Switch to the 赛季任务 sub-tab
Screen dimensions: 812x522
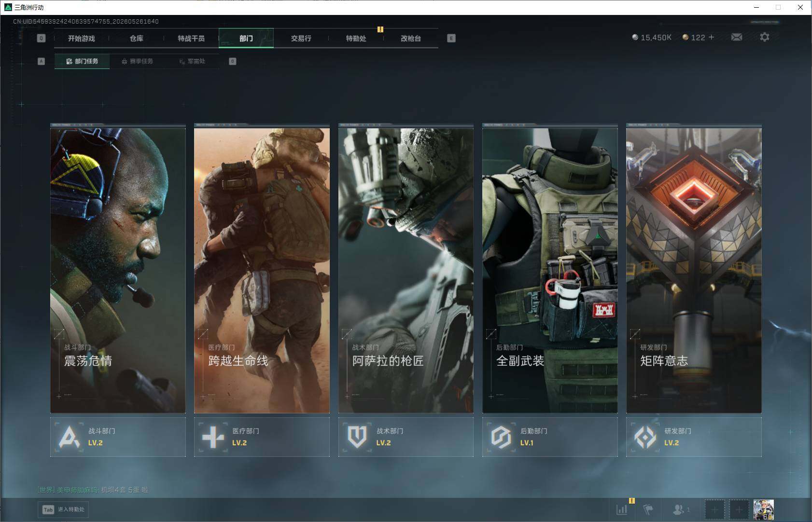click(137, 61)
